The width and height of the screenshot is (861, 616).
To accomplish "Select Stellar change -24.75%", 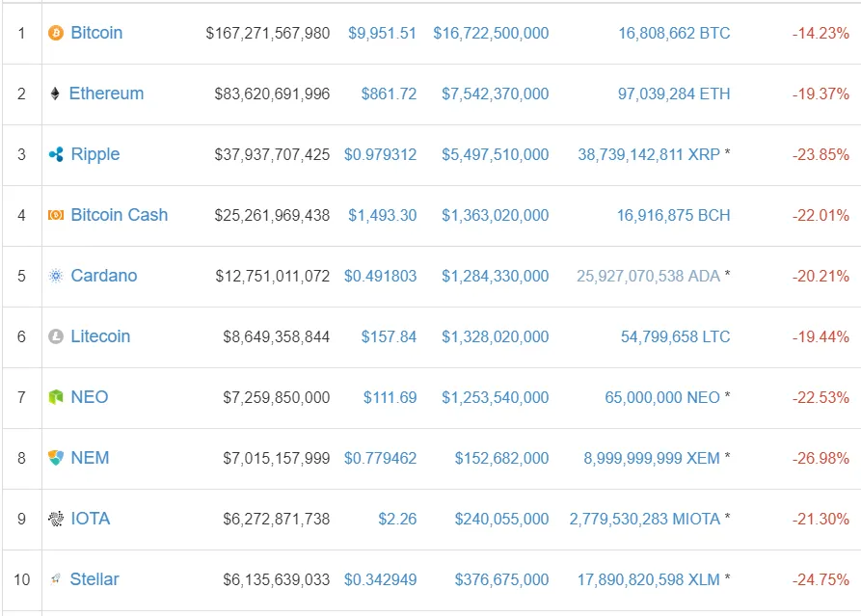I will point(821,579).
